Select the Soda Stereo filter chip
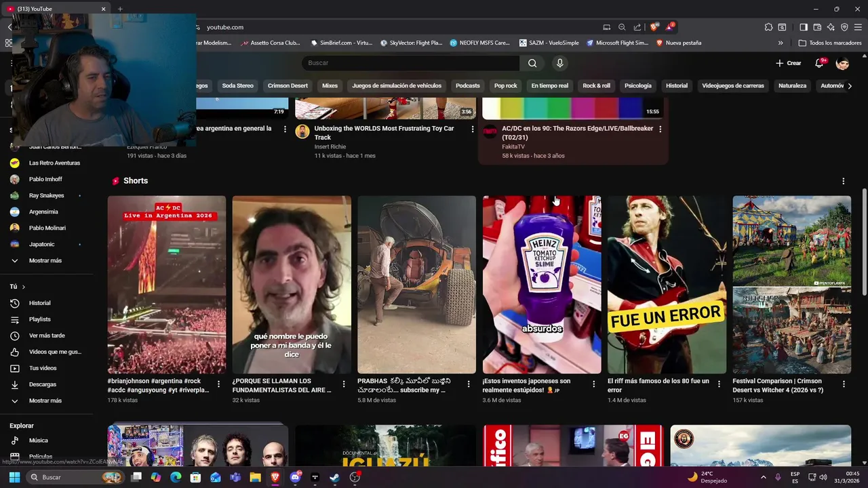The width and height of the screenshot is (868, 488). (237, 86)
